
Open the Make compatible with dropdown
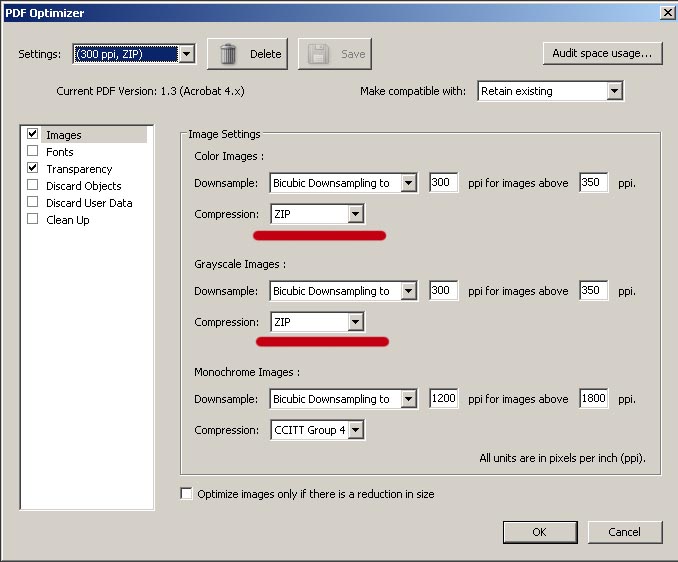point(614,91)
